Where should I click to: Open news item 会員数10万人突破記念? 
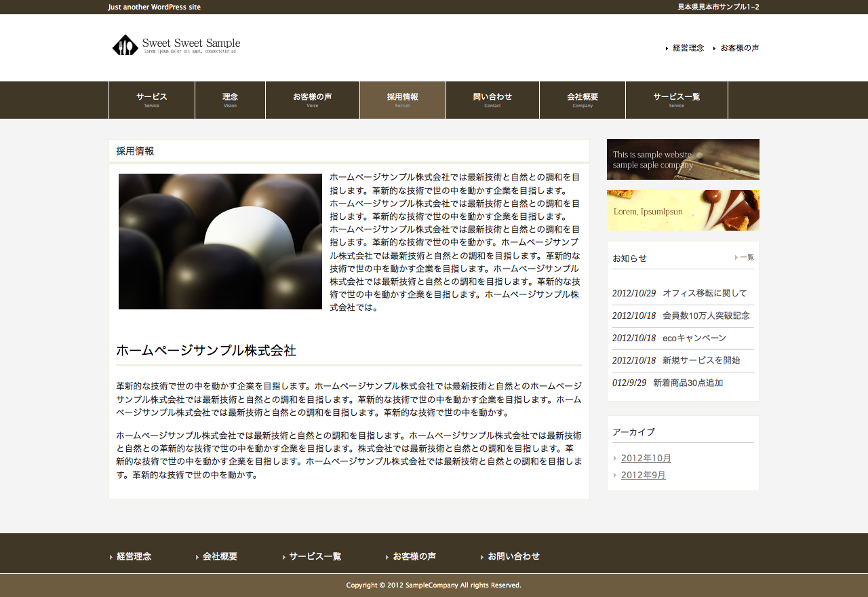tap(706, 315)
